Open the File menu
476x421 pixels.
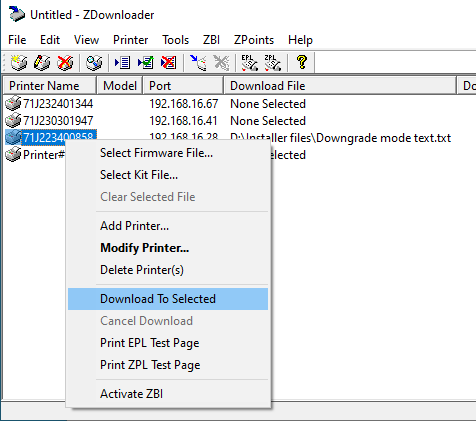17,40
